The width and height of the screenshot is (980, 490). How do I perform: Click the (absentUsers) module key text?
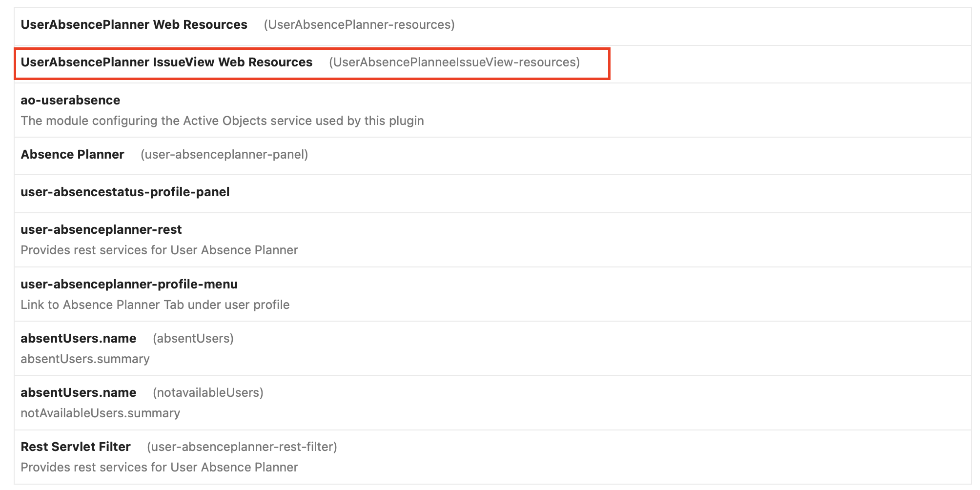click(193, 339)
